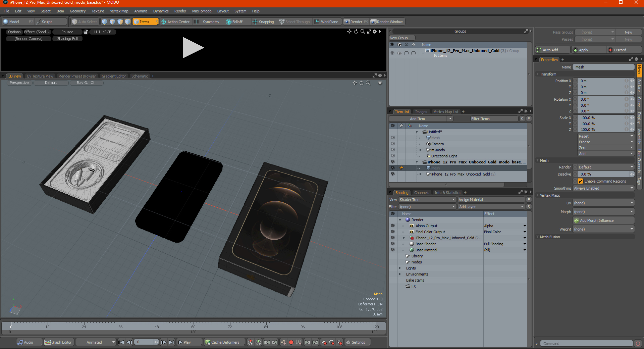Click the preview lock icon next to Paused
The height and width of the screenshot is (349, 644).
coord(86,32)
